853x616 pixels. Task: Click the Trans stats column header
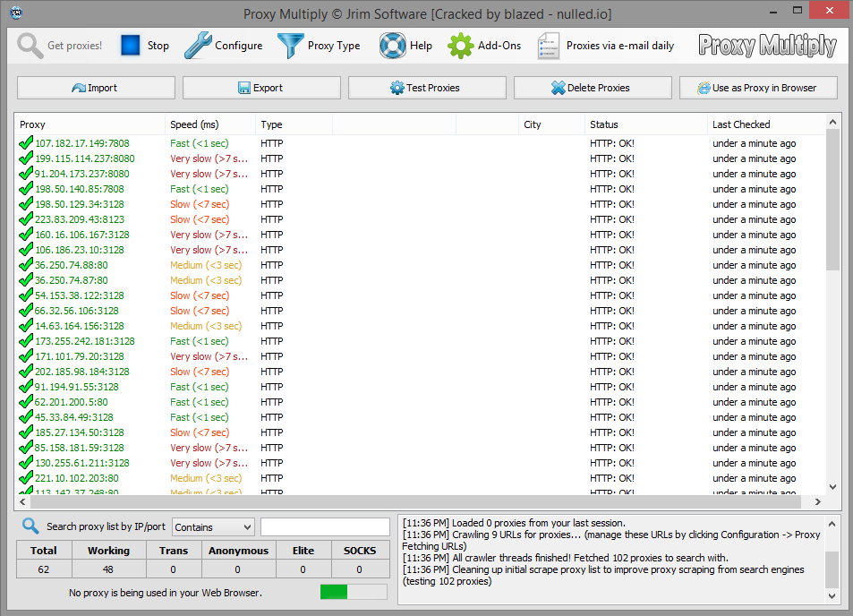(x=174, y=551)
